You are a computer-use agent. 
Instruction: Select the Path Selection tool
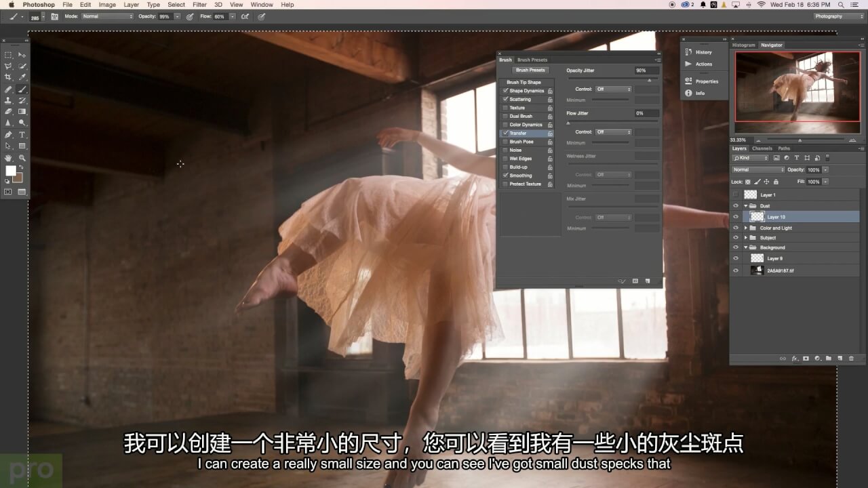(8, 146)
